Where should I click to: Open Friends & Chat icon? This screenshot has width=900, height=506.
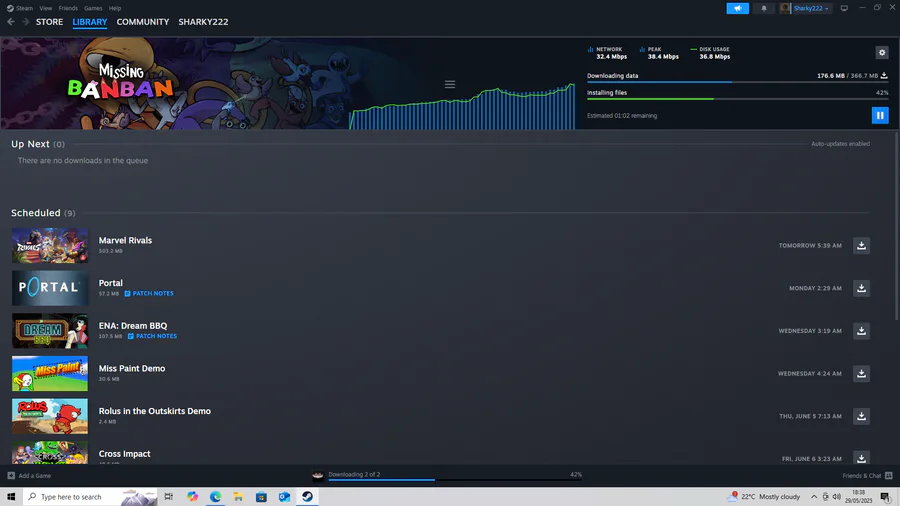(x=889, y=476)
